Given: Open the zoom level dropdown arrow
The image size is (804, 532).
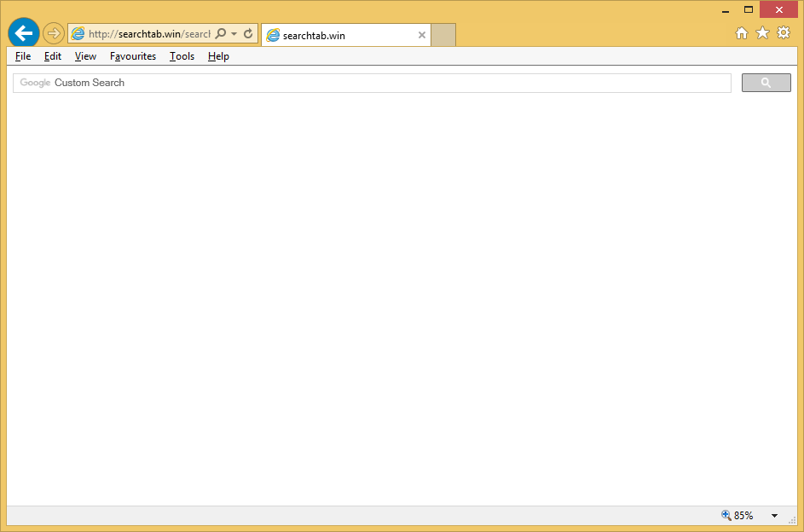Looking at the screenshot, I should tap(774, 516).
